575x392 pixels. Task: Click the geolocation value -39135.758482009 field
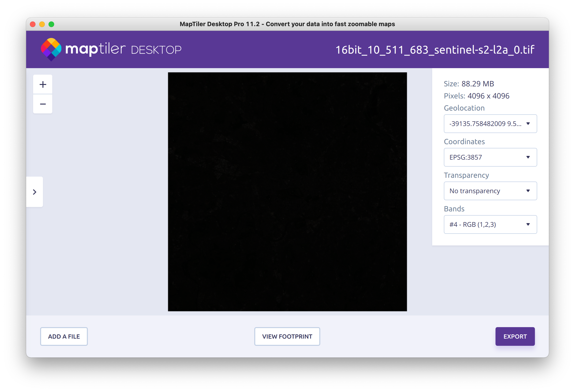485,124
